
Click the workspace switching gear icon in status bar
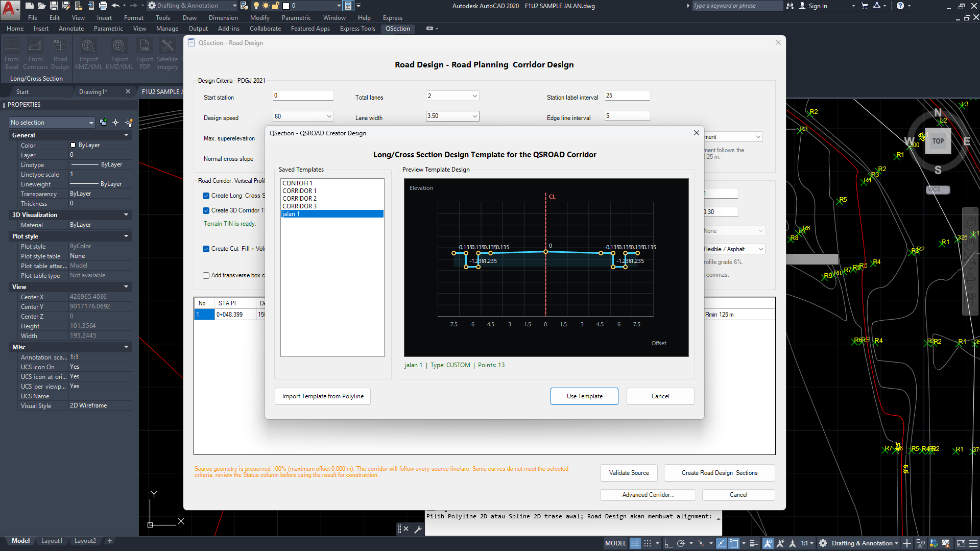(x=823, y=543)
